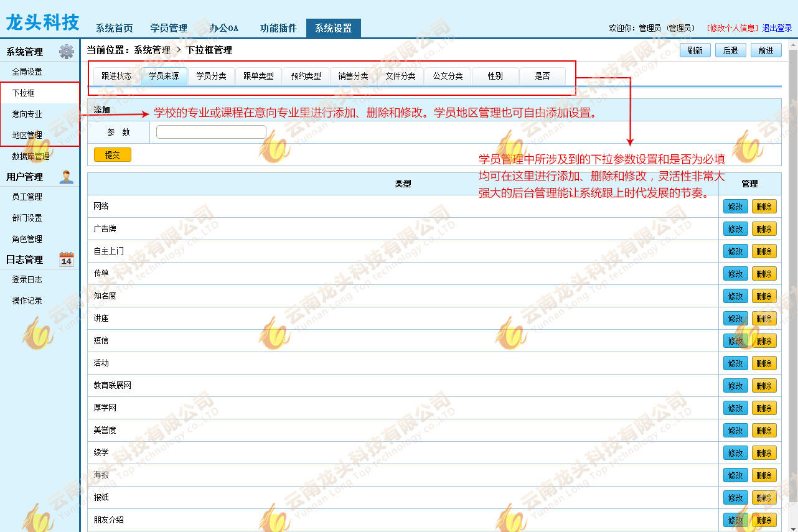Select the 性别 tab
Viewport: 798px width, 532px height.
pyautogui.click(x=495, y=77)
